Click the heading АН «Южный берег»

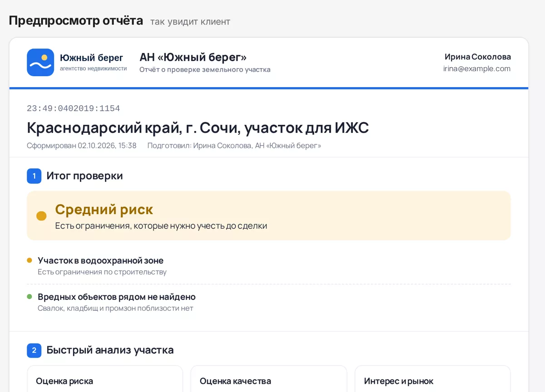[x=193, y=57]
